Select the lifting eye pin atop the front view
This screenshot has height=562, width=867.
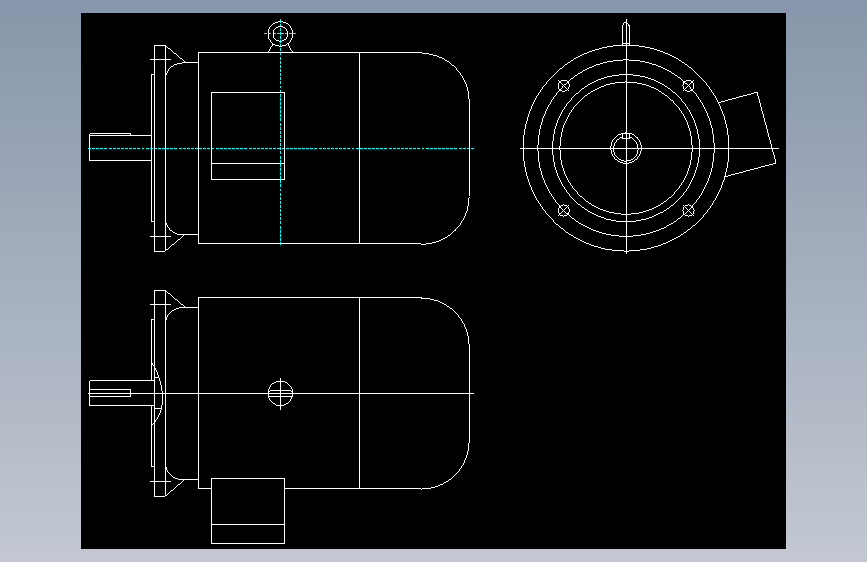coord(626,33)
